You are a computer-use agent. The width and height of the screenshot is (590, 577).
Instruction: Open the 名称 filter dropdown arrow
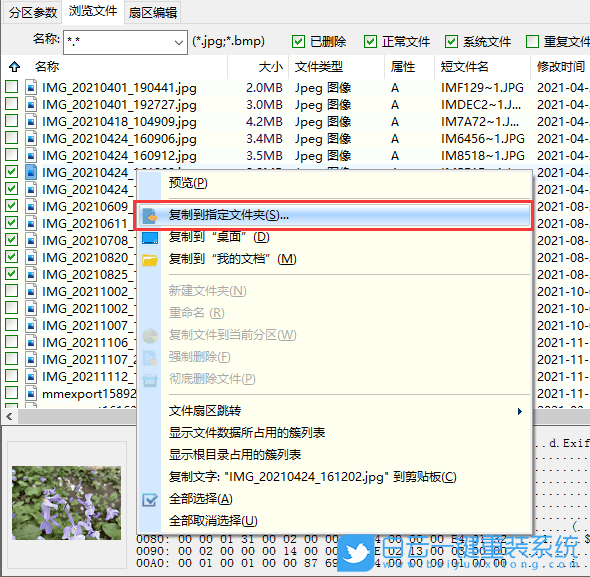(x=179, y=42)
